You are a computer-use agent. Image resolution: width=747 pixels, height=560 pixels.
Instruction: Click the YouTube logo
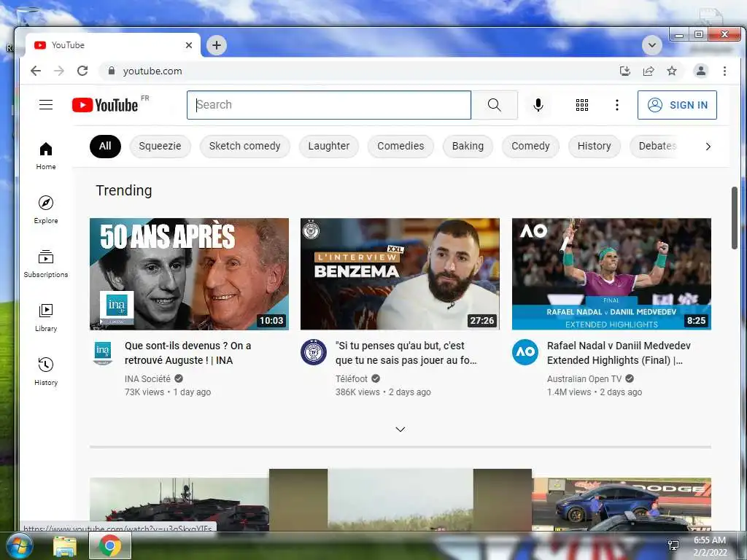[x=105, y=105]
